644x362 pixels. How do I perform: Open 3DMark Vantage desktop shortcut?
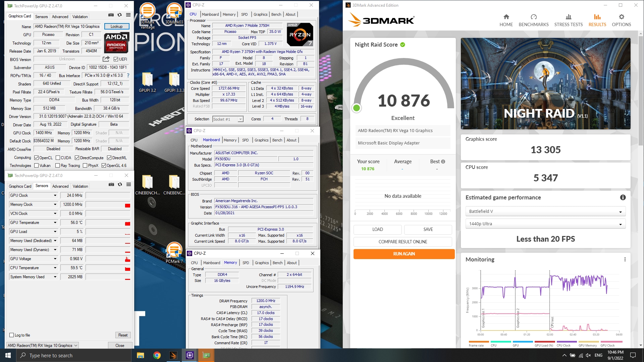[148, 16]
